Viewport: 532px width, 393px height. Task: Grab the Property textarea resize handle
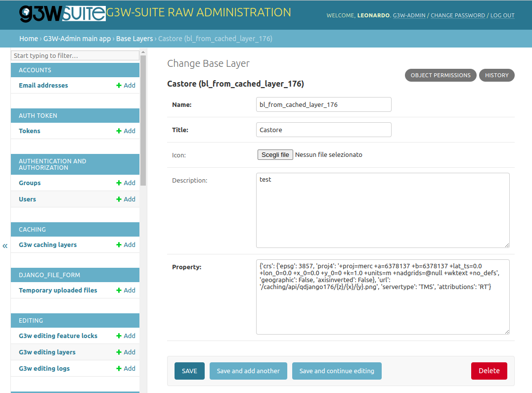point(507,332)
